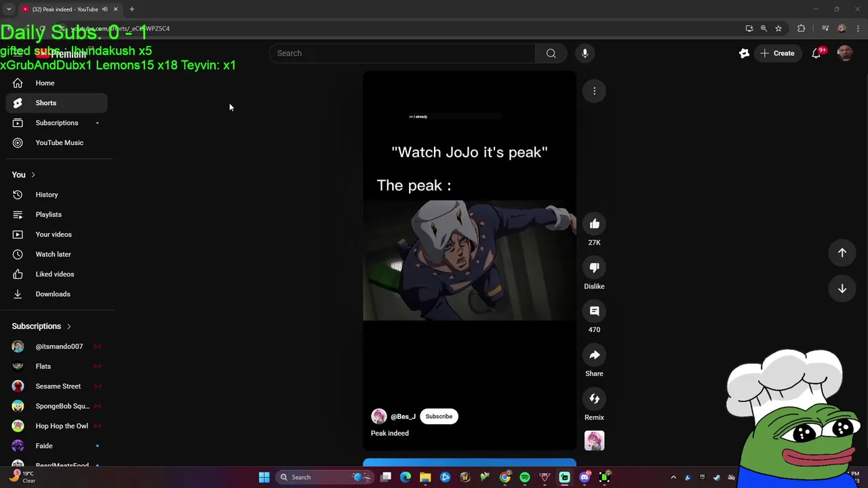Open Liked videos
868x488 pixels.
click(x=57, y=274)
